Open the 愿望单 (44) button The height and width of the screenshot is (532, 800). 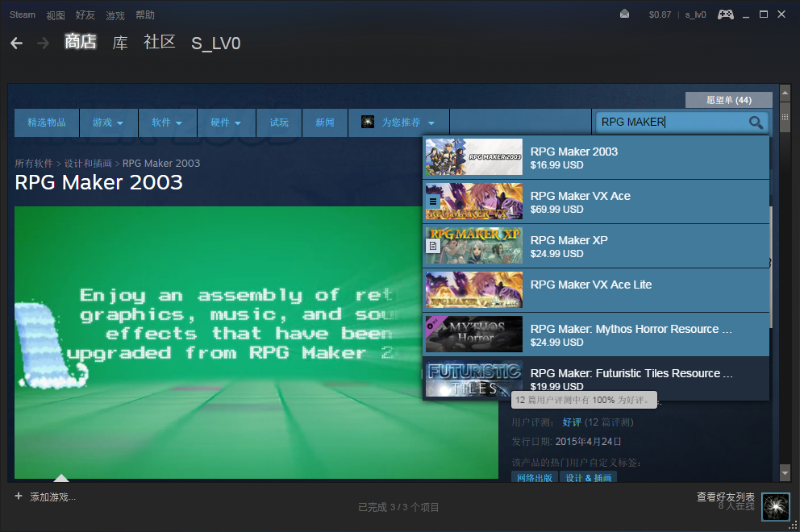point(728,100)
